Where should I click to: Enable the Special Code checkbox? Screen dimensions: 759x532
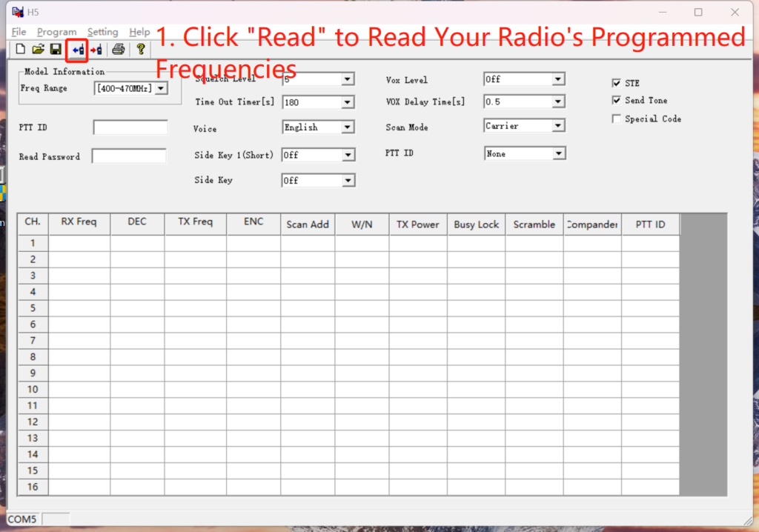tap(616, 119)
